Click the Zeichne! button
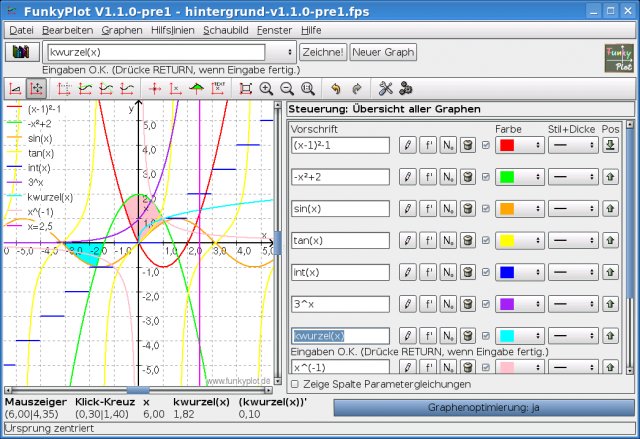The width and height of the screenshot is (640, 439). pyautogui.click(x=323, y=52)
